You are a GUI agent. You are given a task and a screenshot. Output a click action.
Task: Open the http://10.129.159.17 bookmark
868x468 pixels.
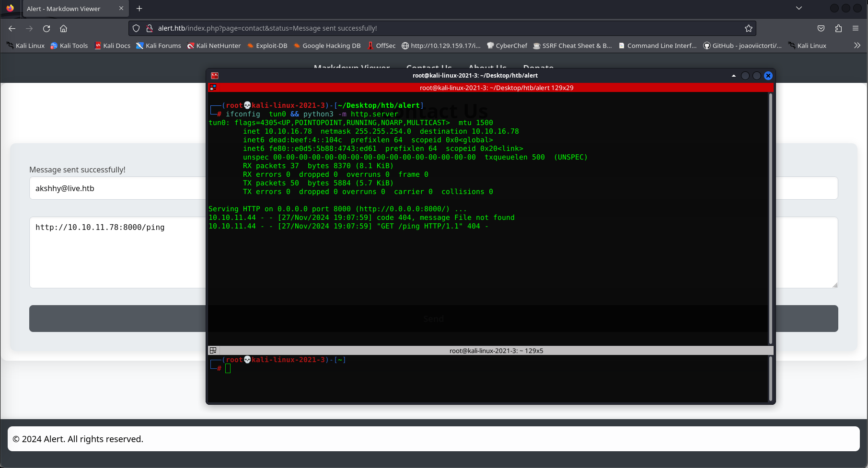(441, 46)
